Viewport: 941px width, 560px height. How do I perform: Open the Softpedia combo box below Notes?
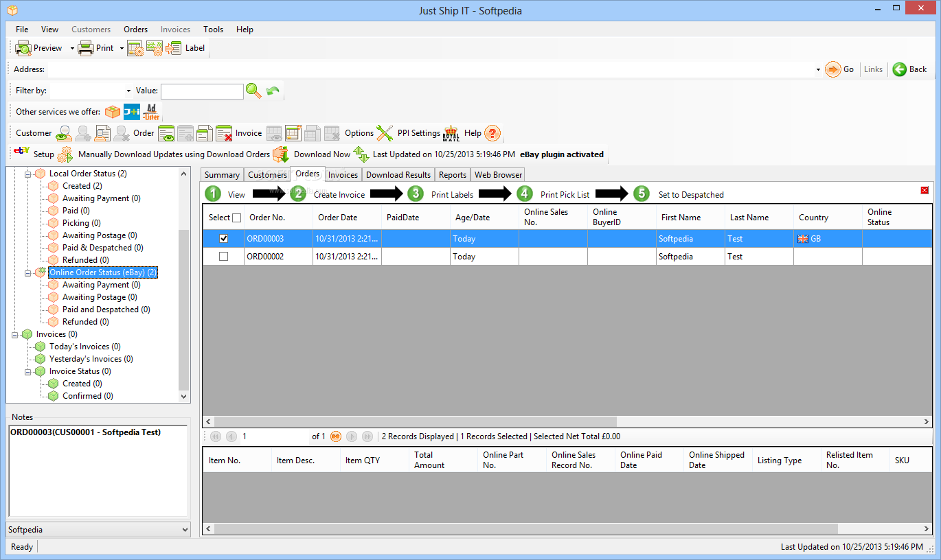(98, 530)
